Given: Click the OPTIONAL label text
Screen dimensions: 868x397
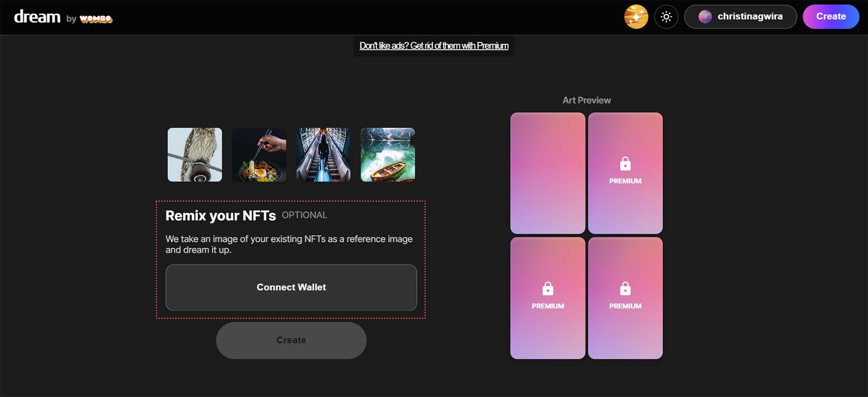Looking at the screenshot, I should [x=304, y=215].
